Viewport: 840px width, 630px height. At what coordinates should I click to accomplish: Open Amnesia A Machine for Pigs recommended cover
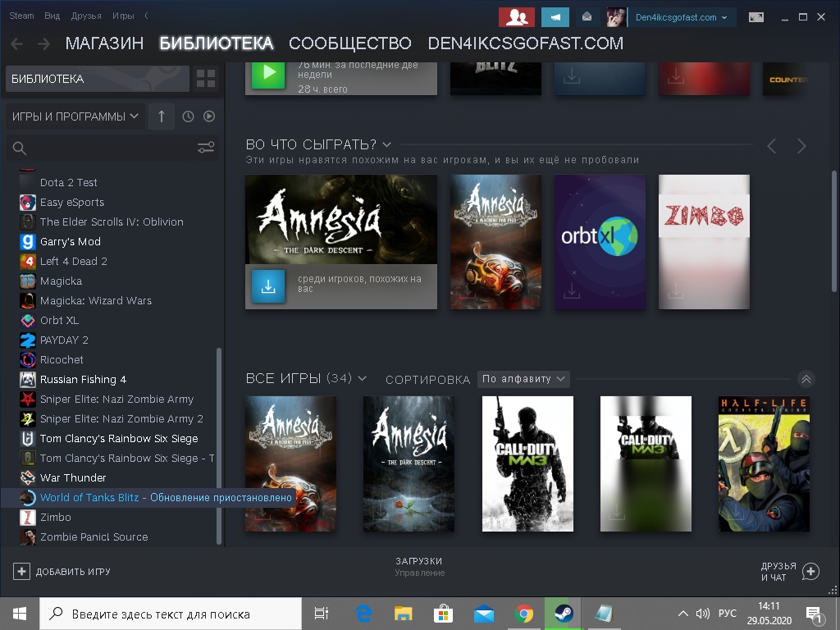pyautogui.click(x=495, y=242)
